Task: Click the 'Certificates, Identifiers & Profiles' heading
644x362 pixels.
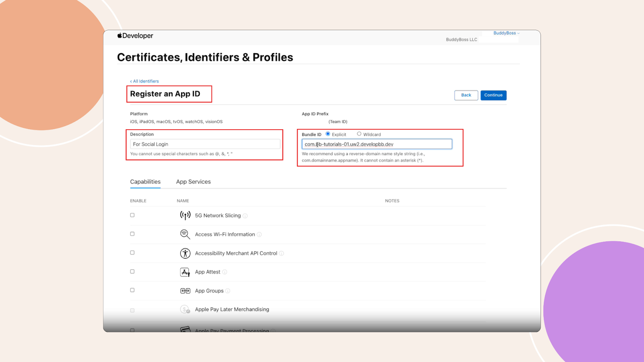Action: pyautogui.click(x=205, y=57)
